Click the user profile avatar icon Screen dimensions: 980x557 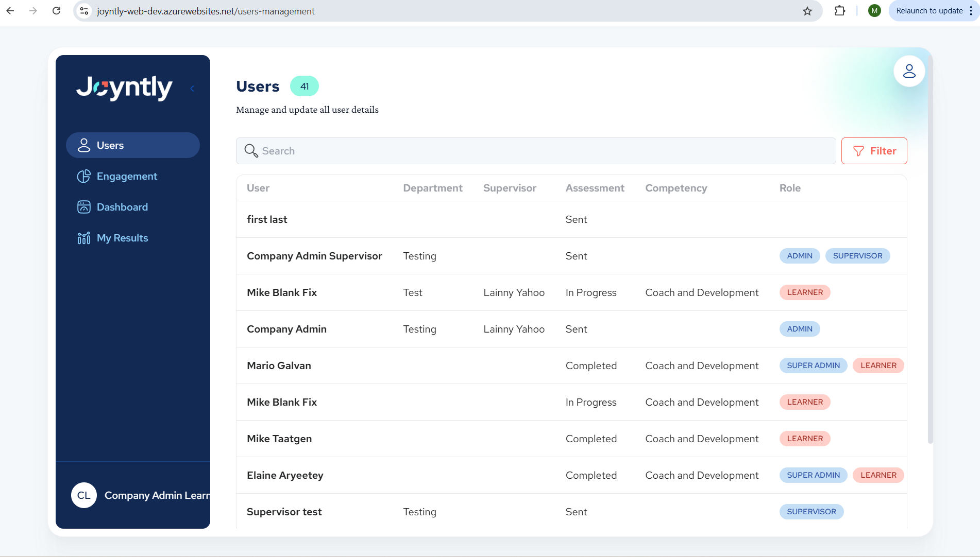pyautogui.click(x=909, y=71)
